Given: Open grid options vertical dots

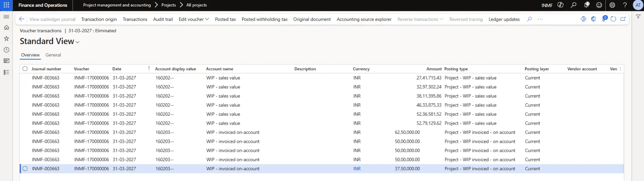Looking at the screenshot, I should pyautogui.click(x=620, y=69).
